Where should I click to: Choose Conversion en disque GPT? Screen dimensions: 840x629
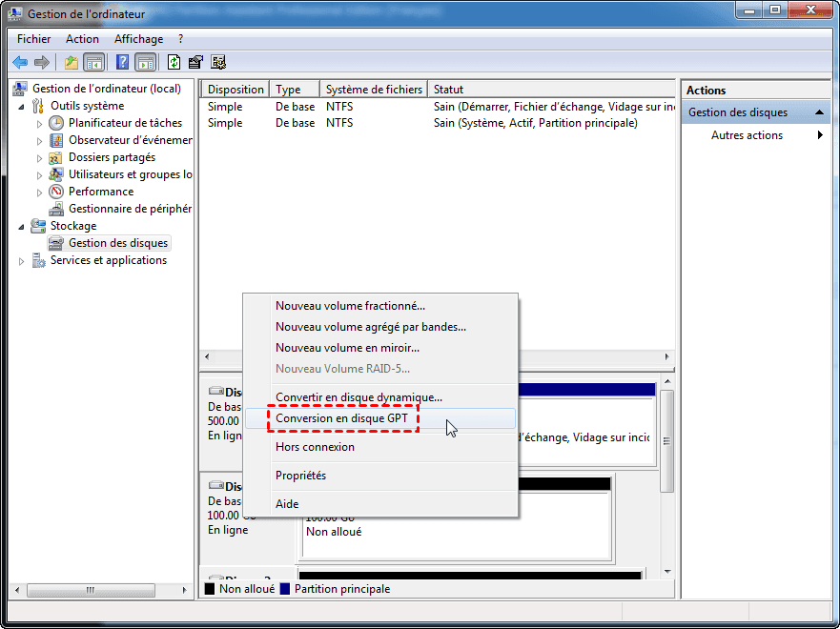tap(380, 418)
